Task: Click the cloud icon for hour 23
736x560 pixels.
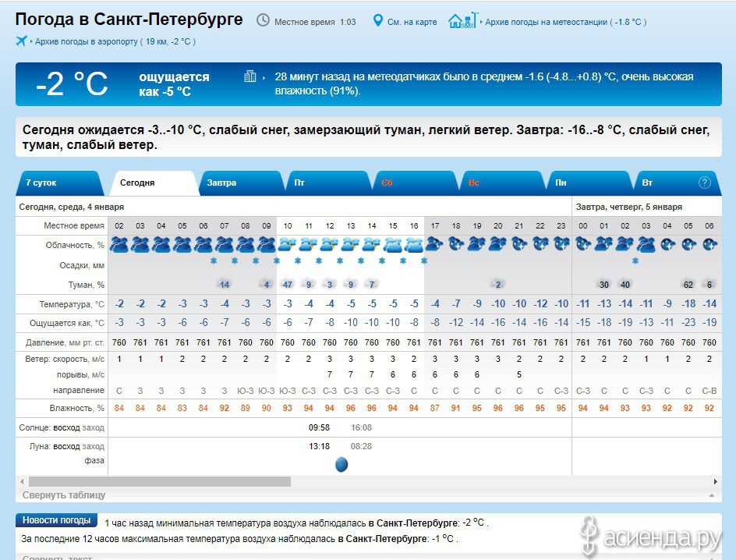Action: [561, 244]
